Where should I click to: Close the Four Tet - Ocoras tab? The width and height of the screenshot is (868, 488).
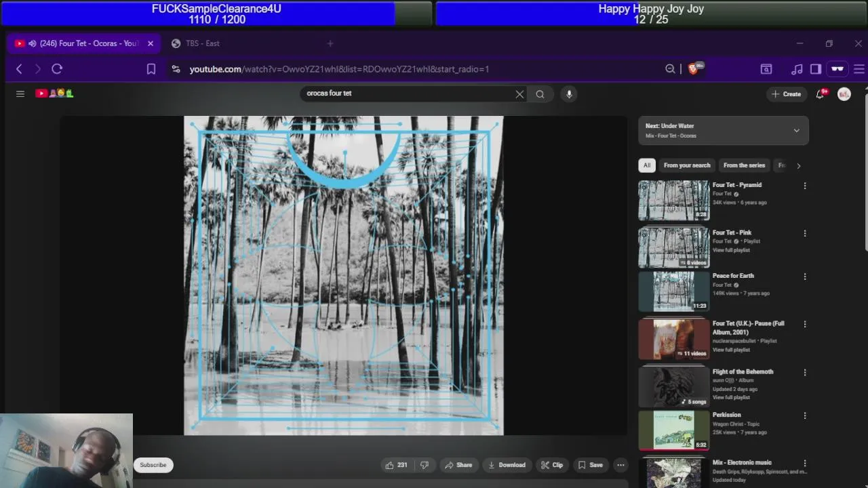pyautogui.click(x=151, y=43)
